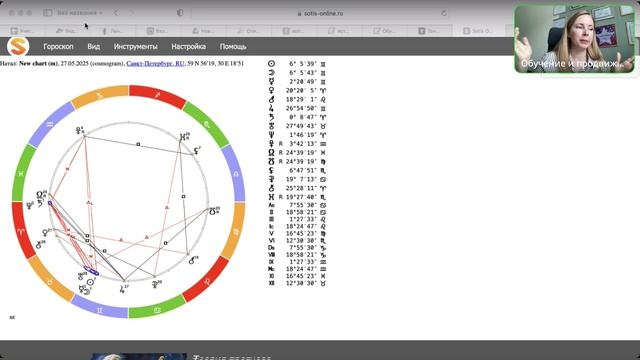Toggle the Safari sidebar button

[48, 13]
